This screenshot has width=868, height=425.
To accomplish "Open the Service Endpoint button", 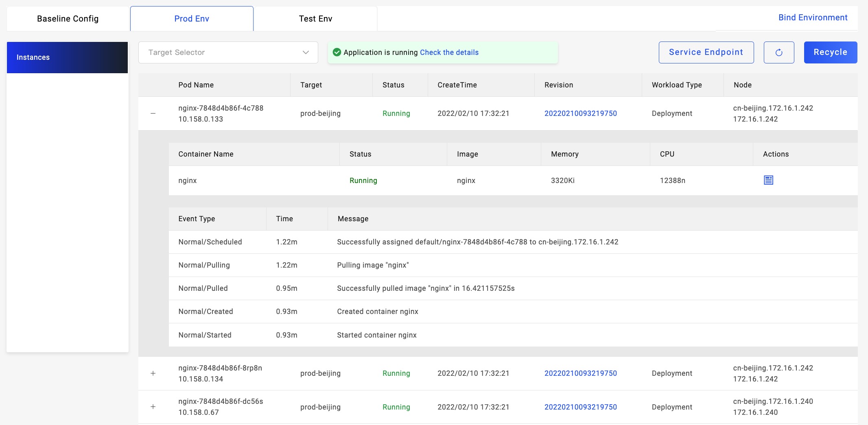I will [x=706, y=52].
